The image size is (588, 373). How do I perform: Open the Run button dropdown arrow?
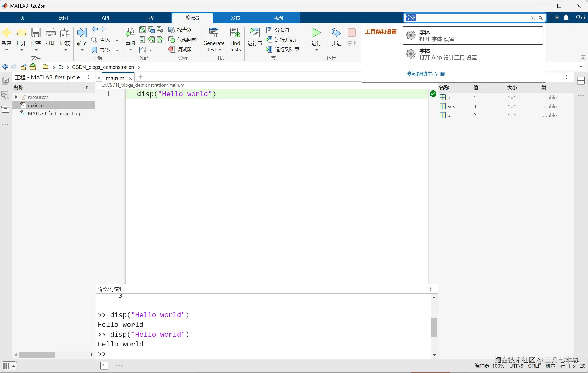pyautogui.click(x=316, y=50)
